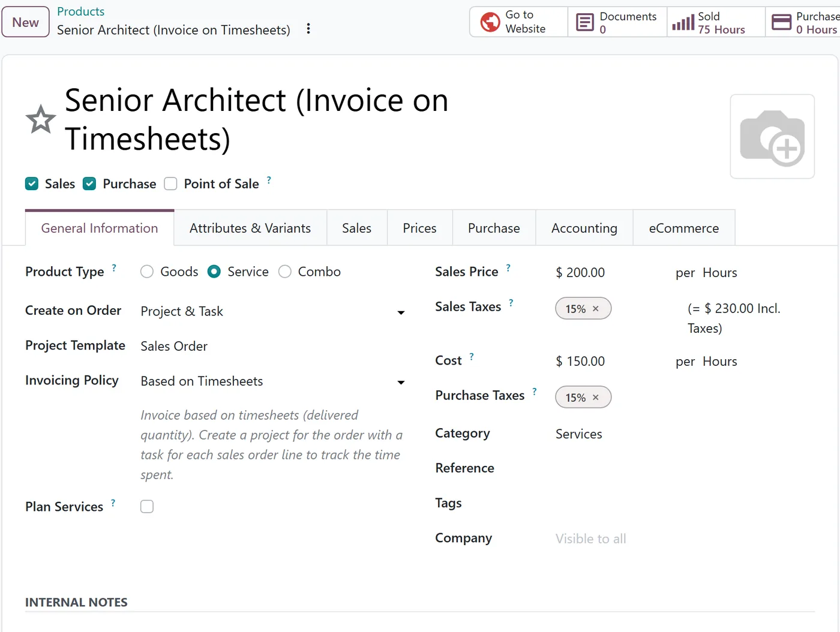The height and width of the screenshot is (632, 840).
Task: Open the Sales tab
Action: pyautogui.click(x=357, y=228)
